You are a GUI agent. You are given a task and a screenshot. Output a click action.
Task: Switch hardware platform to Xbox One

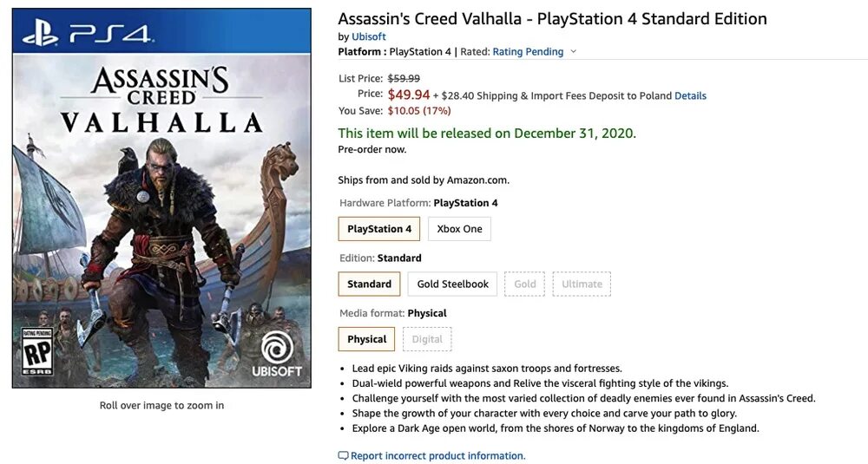point(459,229)
